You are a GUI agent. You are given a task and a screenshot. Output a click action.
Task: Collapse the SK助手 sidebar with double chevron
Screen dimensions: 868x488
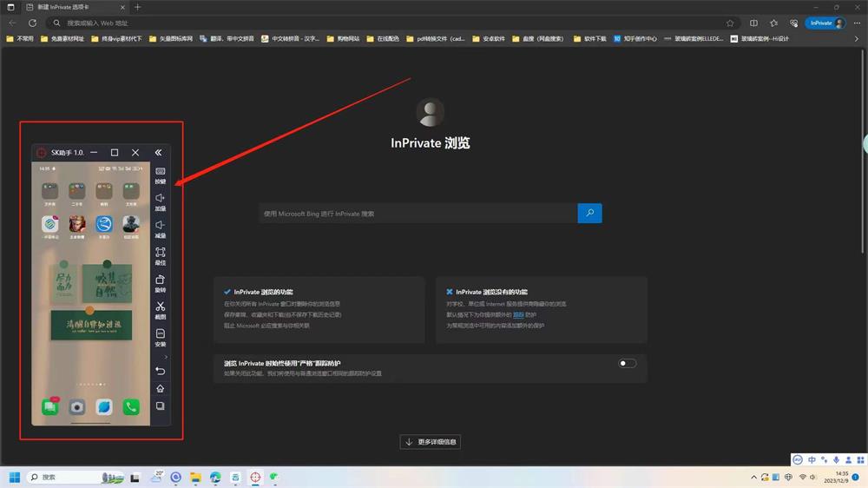[x=158, y=153]
